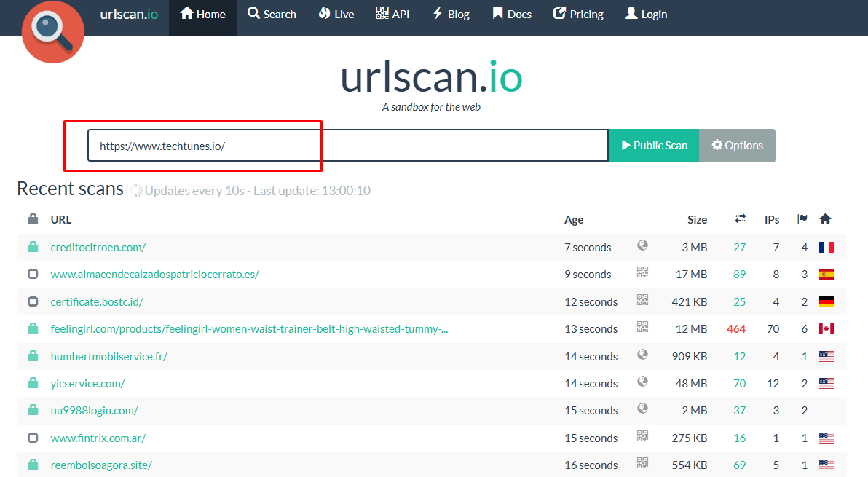Click the Blog lightning icon
868x477 pixels.
click(437, 13)
